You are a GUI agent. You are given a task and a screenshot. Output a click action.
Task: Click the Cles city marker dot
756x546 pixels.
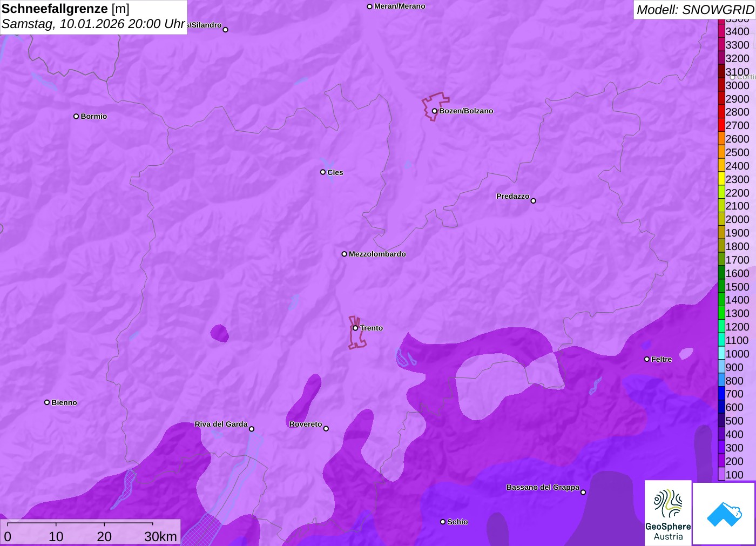click(323, 172)
